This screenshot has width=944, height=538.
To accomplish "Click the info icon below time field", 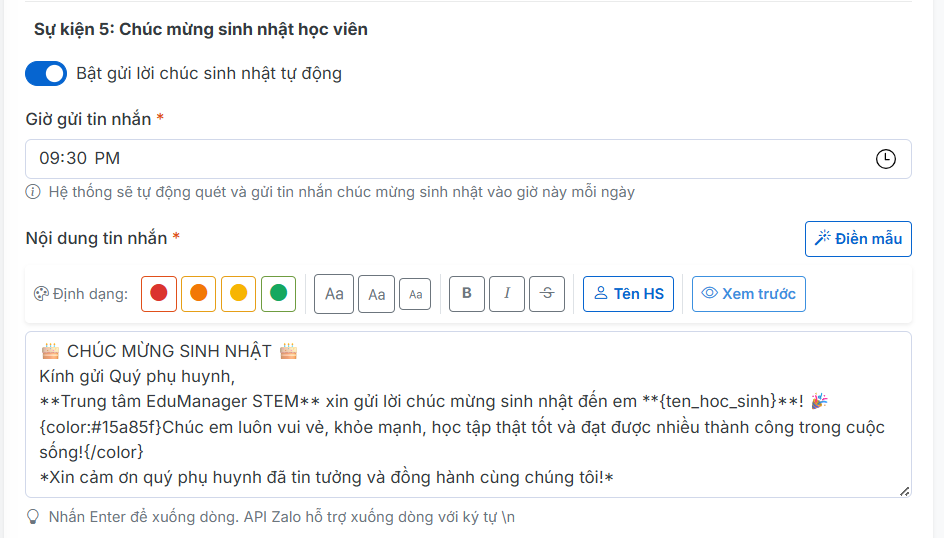I will [33, 192].
